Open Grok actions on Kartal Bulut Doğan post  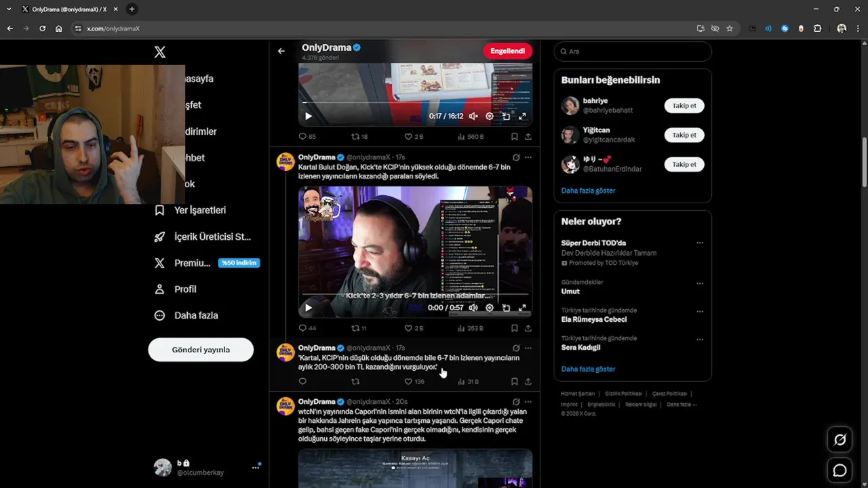pos(516,157)
